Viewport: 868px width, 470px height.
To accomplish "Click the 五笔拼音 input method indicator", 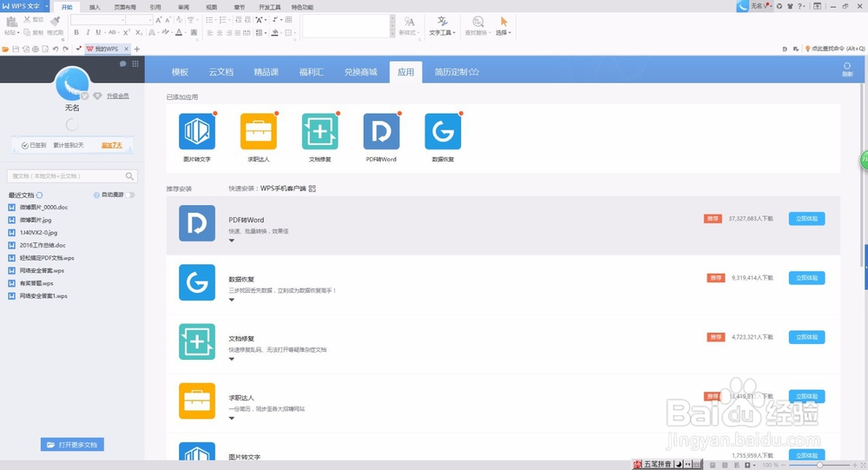I will 657,464.
